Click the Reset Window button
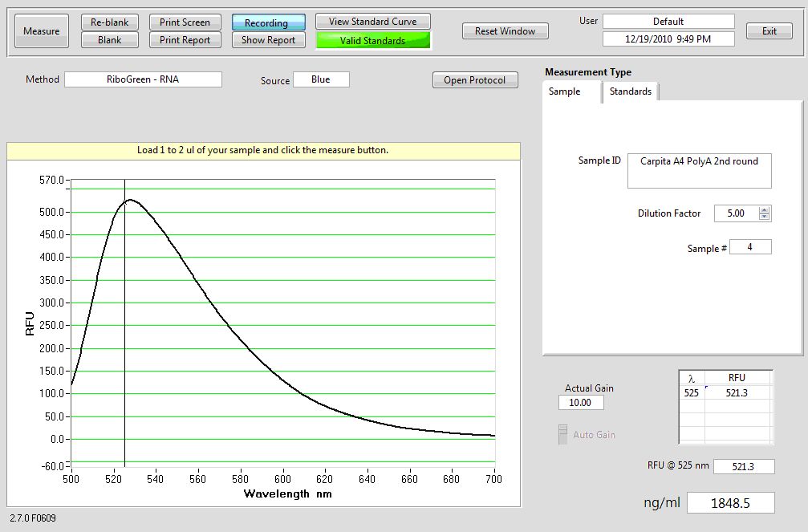Viewport: 808px width, 532px height. [x=505, y=31]
